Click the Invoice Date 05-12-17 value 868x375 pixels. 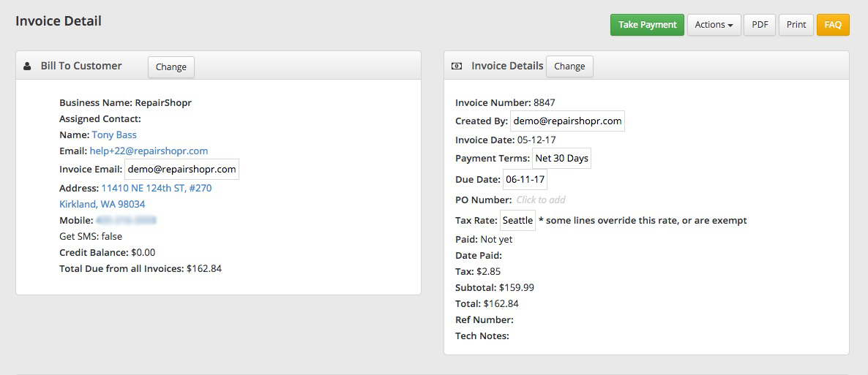536,140
